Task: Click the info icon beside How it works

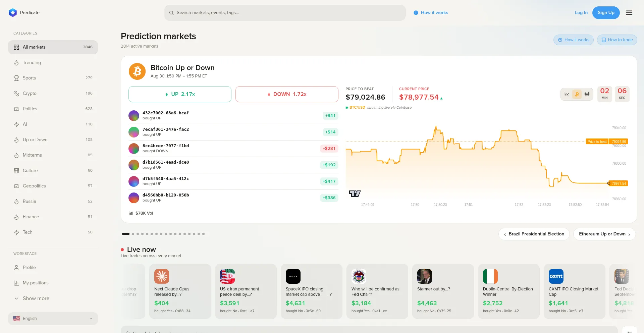Action: [x=416, y=13]
